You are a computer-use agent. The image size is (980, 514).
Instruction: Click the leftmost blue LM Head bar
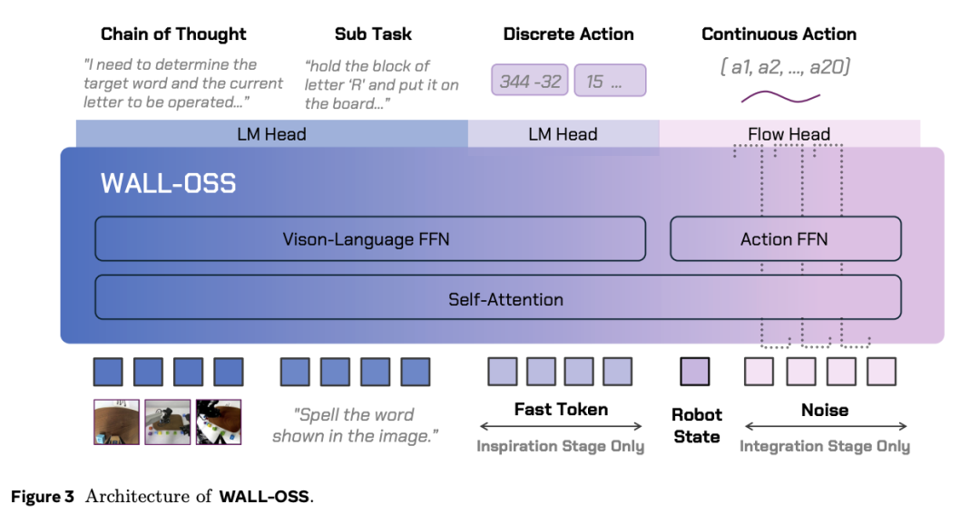pyautogui.click(x=271, y=134)
